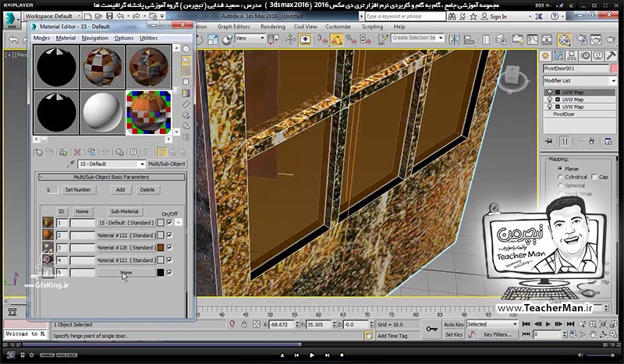Click the Auto Key button
The width and height of the screenshot is (624, 364).
point(454,324)
